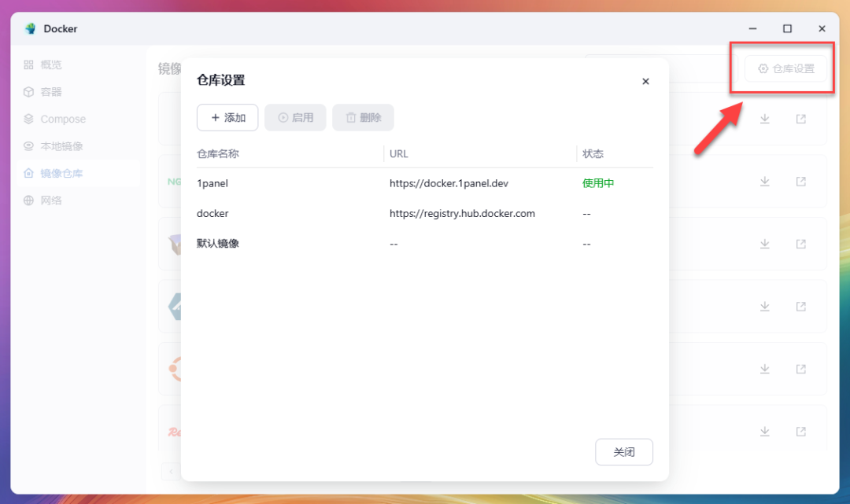The height and width of the screenshot is (504, 850).
Task: Click the 状态 column header
Action: click(593, 154)
